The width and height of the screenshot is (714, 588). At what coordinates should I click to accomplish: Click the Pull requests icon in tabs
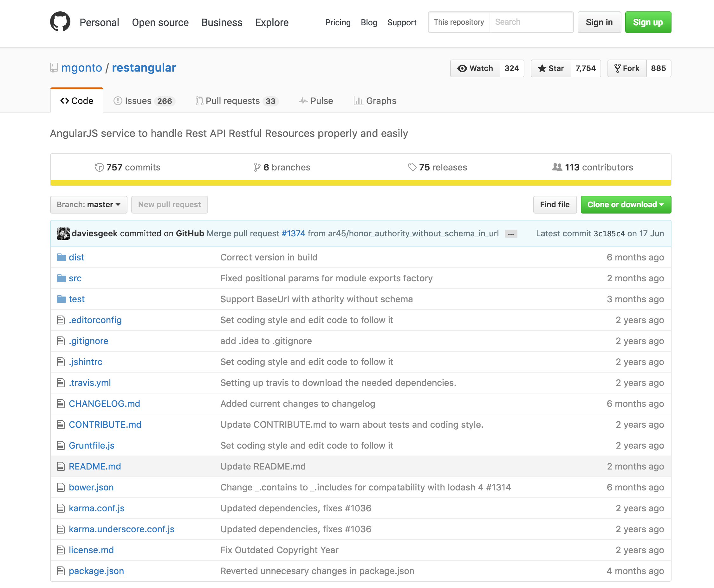200,101
